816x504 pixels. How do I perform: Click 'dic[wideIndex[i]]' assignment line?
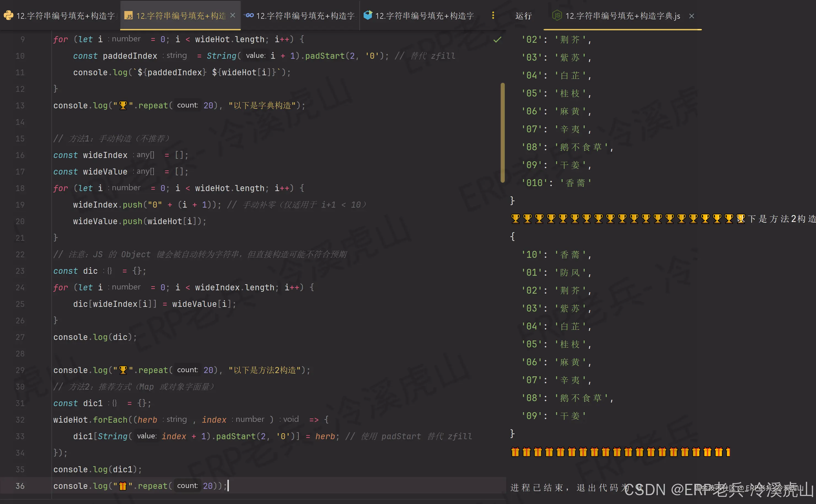click(155, 304)
